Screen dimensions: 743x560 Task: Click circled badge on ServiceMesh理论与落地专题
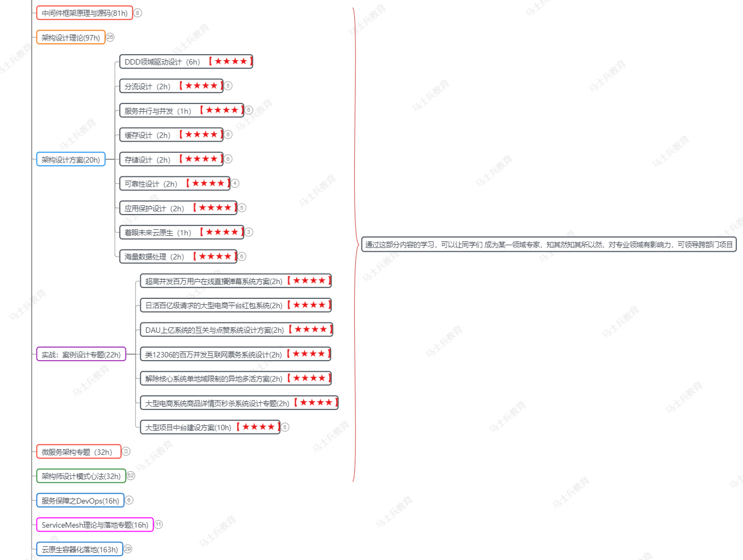point(158,524)
